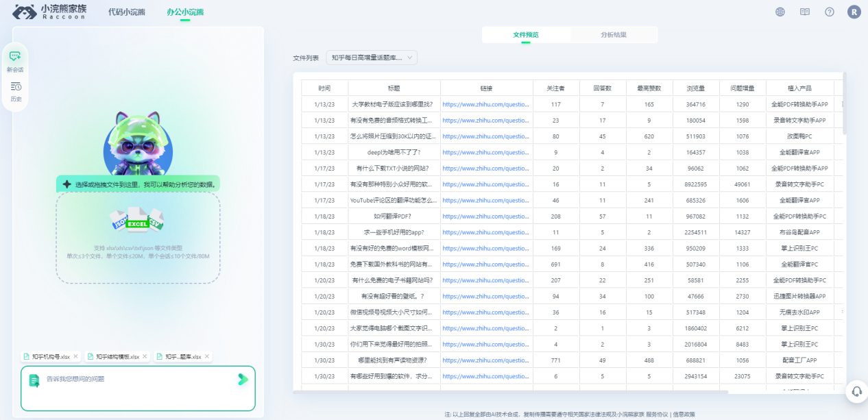Select title cell 有没有超好看的壁纸。?
Viewport: 868px width, 420px height.
click(394, 296)
